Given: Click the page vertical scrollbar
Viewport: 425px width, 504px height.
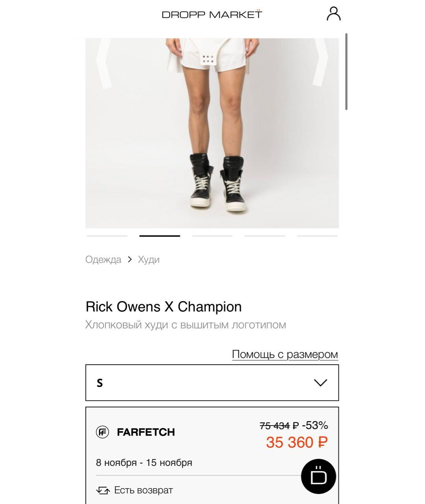Looking at the screenshot, I should (x=346, y=72).
